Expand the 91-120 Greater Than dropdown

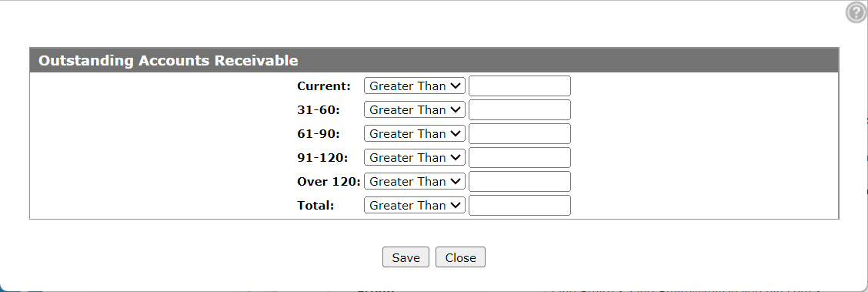(415, 157)
